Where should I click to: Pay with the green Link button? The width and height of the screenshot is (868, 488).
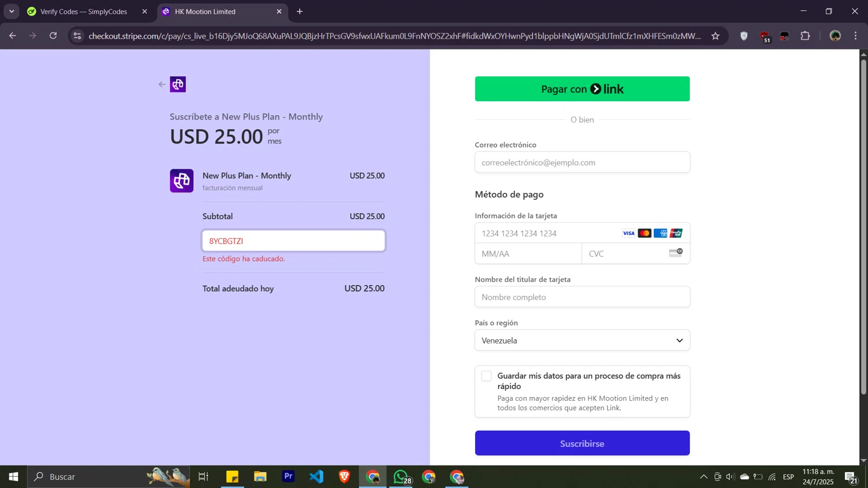pos(582,89)
